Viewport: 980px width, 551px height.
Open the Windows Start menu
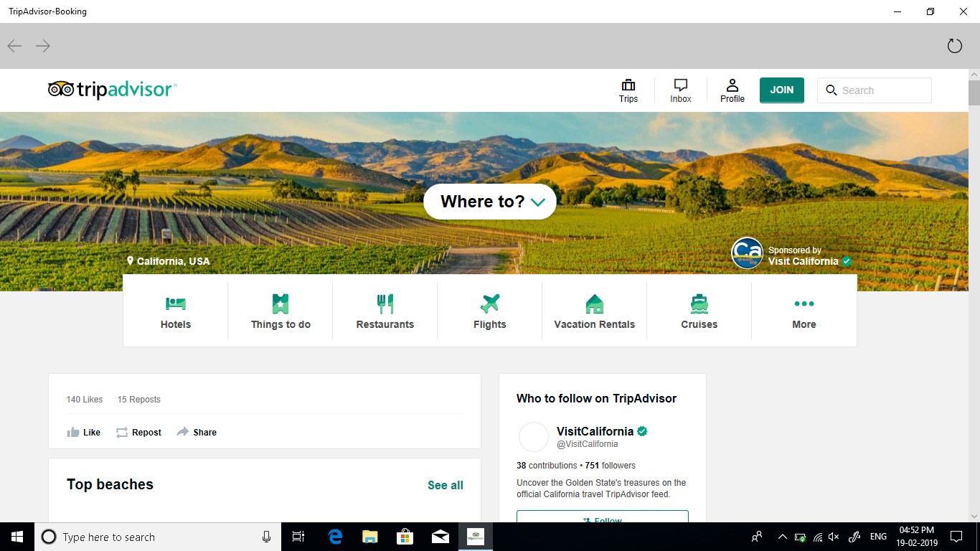[17, 537]
